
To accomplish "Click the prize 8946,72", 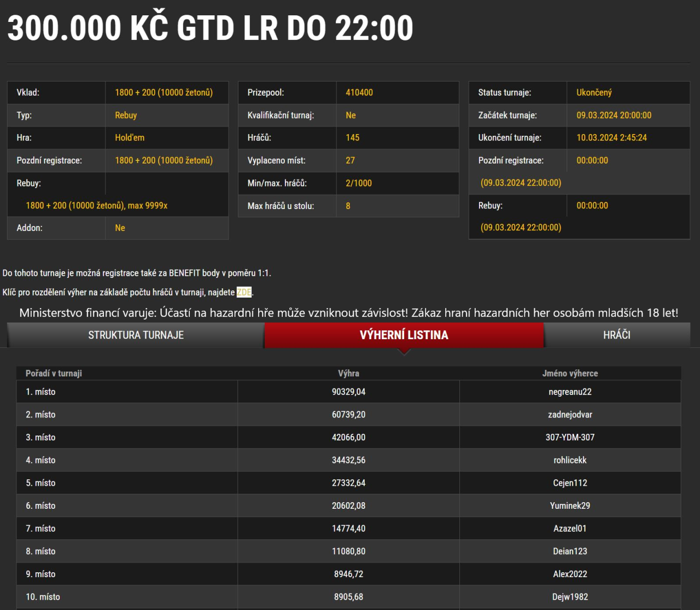I will point(348,574).
